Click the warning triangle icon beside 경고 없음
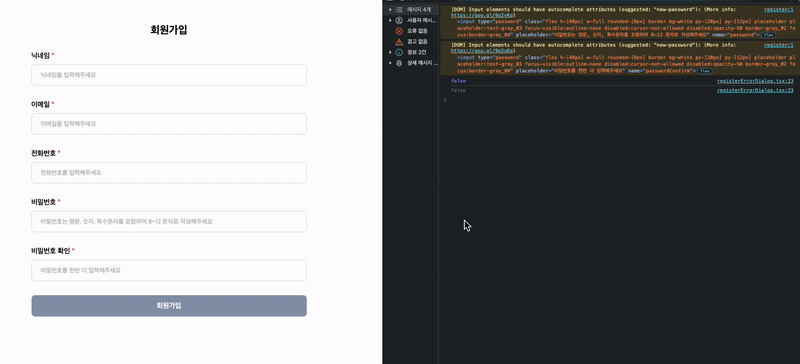The image size is (800, 364). pyautogui.click(x=399, y=42)
